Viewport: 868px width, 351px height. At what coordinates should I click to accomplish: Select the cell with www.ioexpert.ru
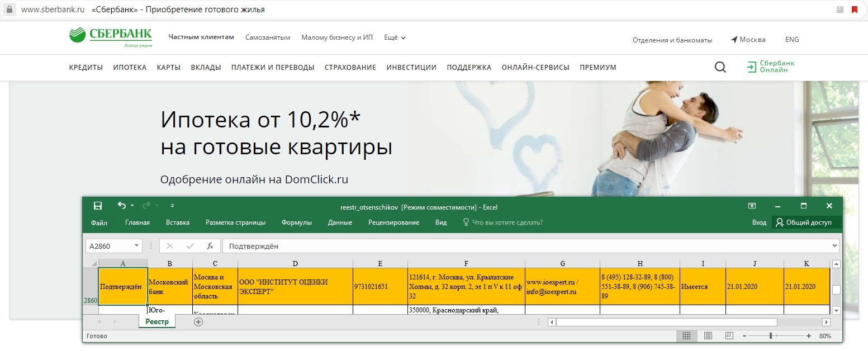[562, 286]
